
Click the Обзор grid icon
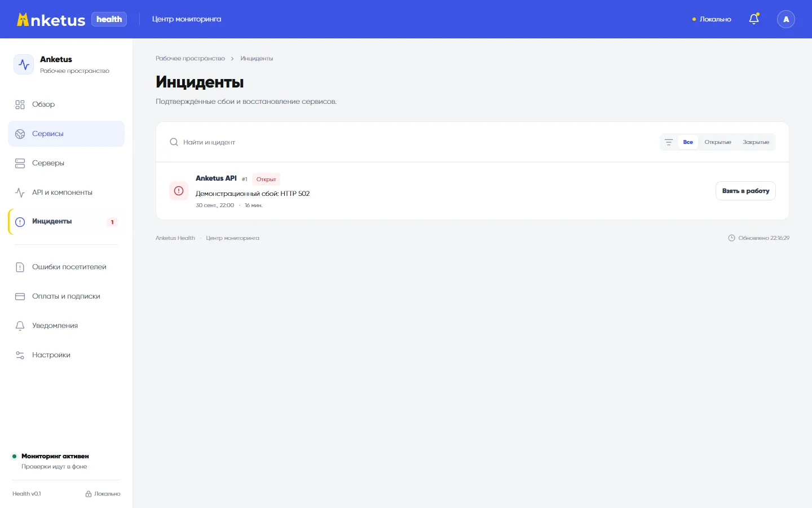[20, 104]
